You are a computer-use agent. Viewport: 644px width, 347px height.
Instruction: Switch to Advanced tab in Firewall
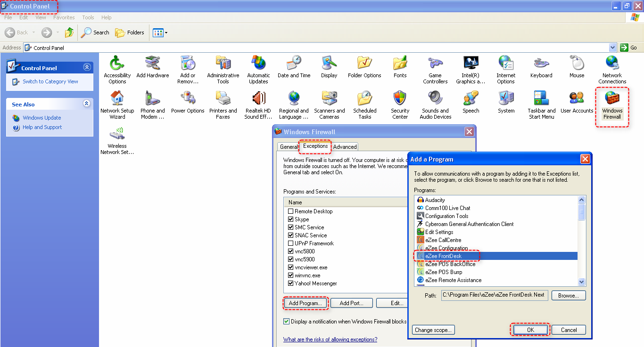345,147
